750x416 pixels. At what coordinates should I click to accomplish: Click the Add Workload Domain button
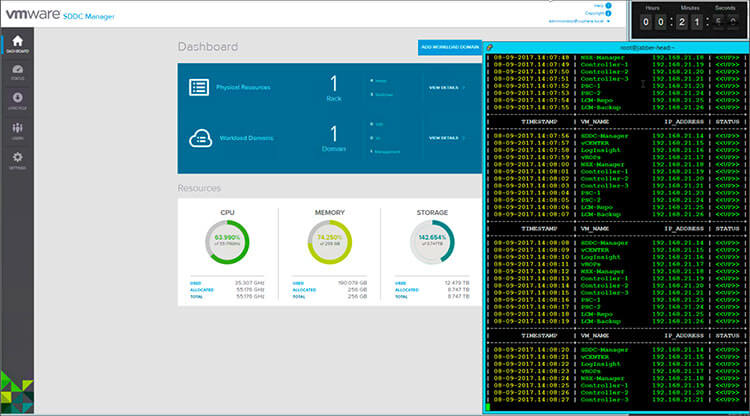tap(449, 47)
